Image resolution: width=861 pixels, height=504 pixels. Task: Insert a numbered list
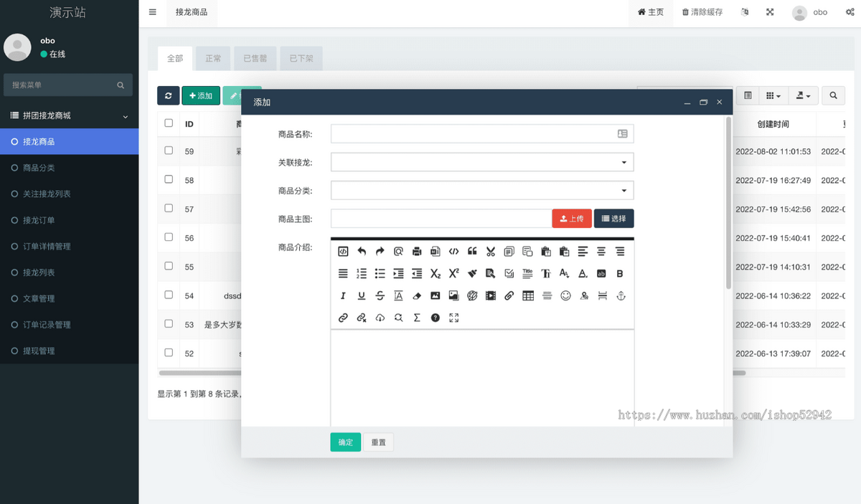(x=362, y=274)
